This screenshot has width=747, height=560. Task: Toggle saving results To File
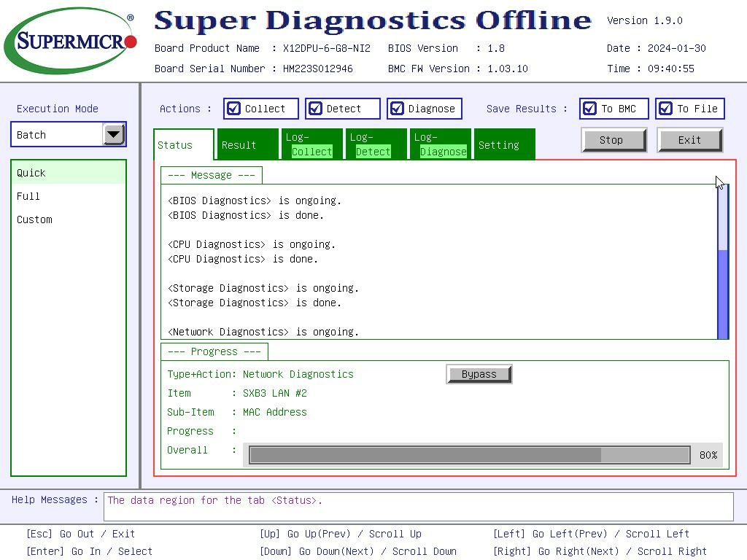pos(665,108)
